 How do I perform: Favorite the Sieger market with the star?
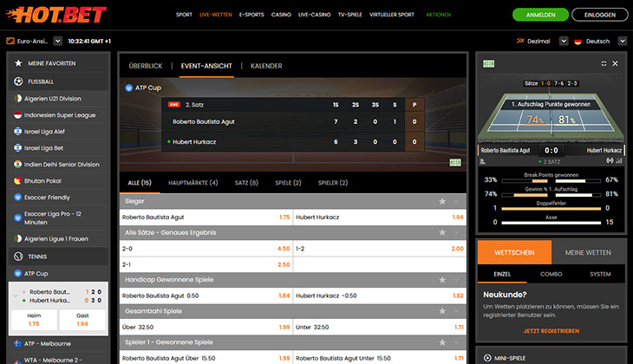442,201
